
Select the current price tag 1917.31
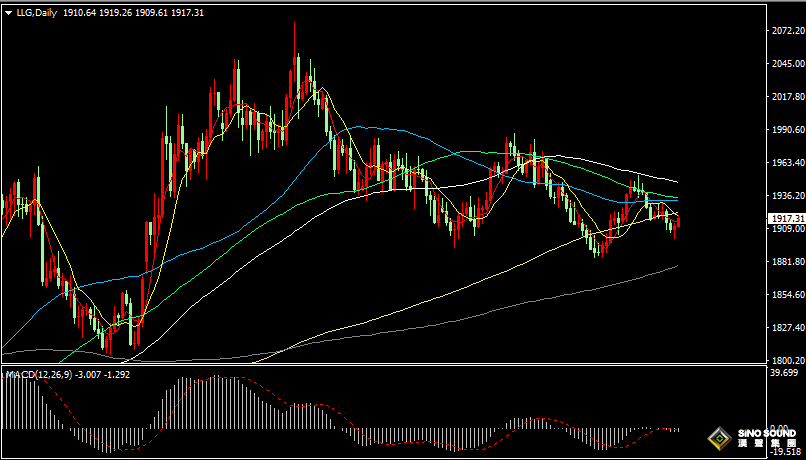click(788, 218)
